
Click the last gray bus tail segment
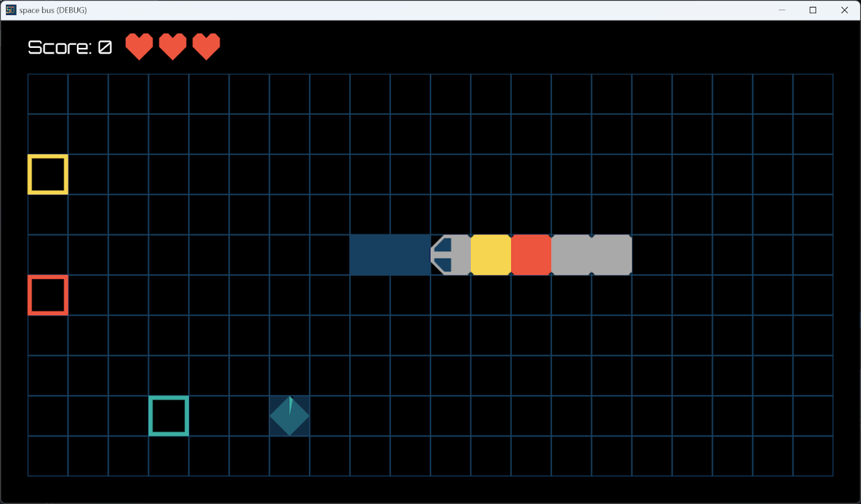612,255
